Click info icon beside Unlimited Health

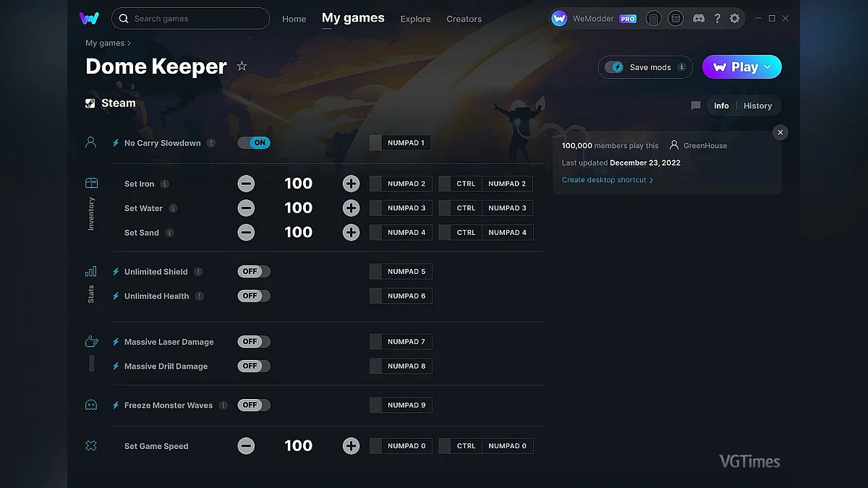(x=200, y=296)
